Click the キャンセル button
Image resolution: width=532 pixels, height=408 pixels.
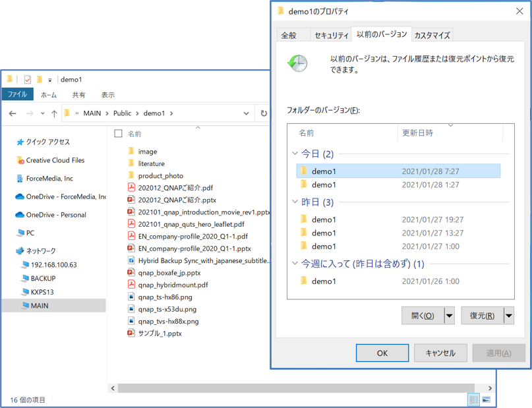pyautogui.click(x=440, y=353)
